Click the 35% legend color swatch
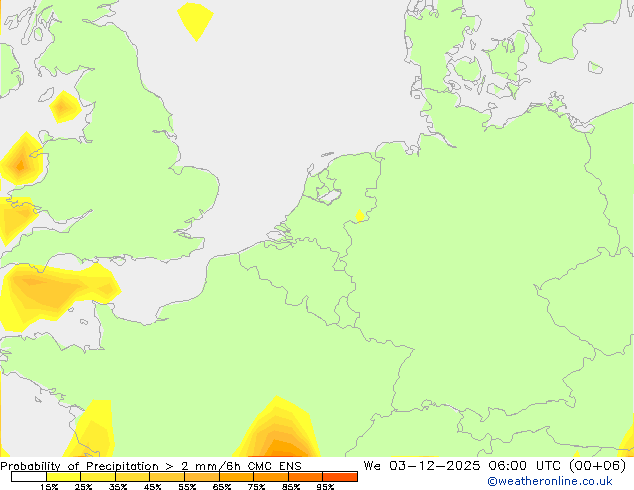Screen dimensions: 634x490 pyautogui.click(x=133, y=477)
